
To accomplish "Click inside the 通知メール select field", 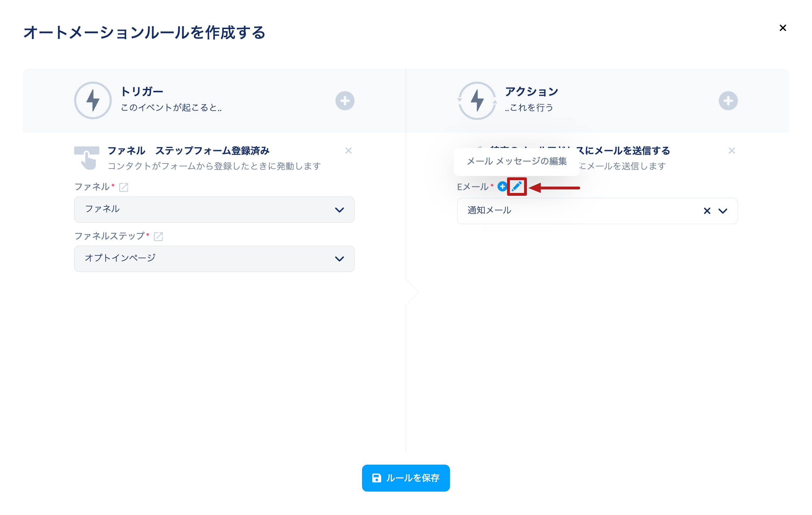I will 567,211.
